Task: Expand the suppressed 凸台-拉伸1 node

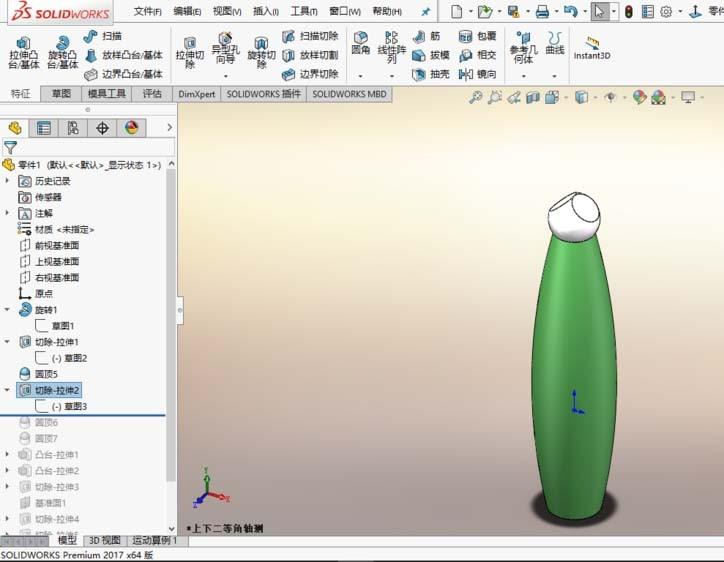Action: pos(7,454)
